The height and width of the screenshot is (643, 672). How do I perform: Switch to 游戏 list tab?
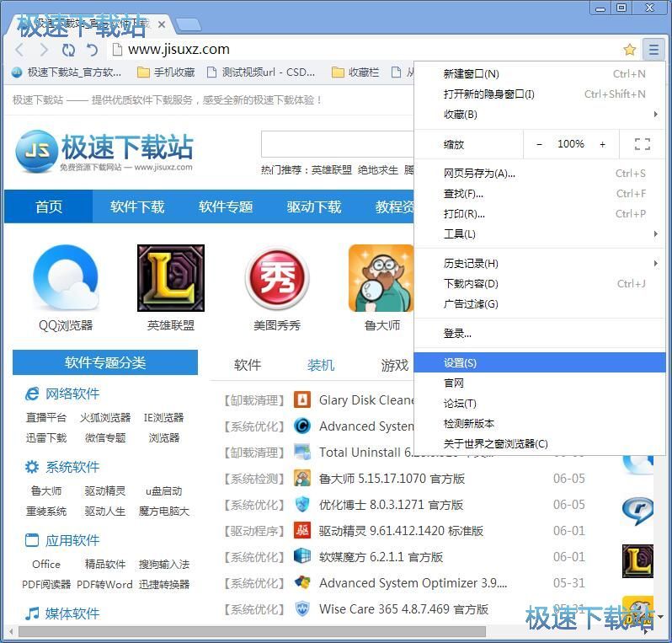point(394,365)
